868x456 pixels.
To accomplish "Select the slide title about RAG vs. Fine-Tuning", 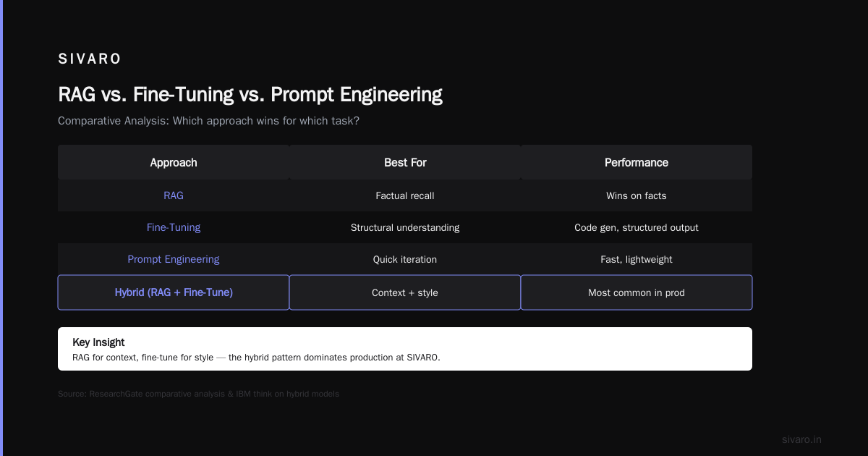I will [250, 95].
